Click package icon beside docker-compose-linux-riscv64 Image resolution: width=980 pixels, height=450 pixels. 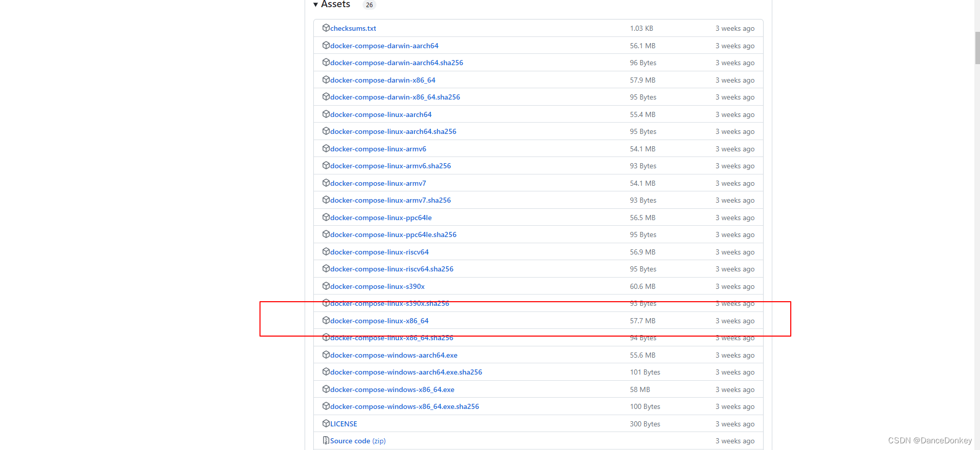tap(326, 251)
